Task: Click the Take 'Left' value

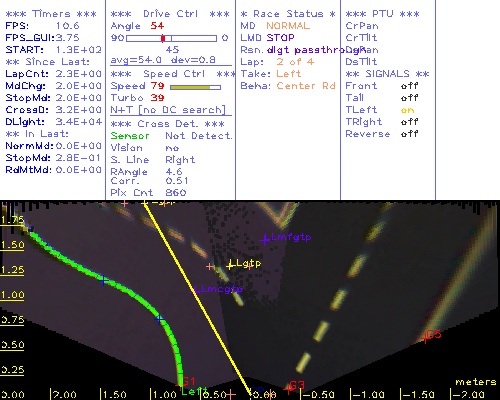Action: click(289, 74)
